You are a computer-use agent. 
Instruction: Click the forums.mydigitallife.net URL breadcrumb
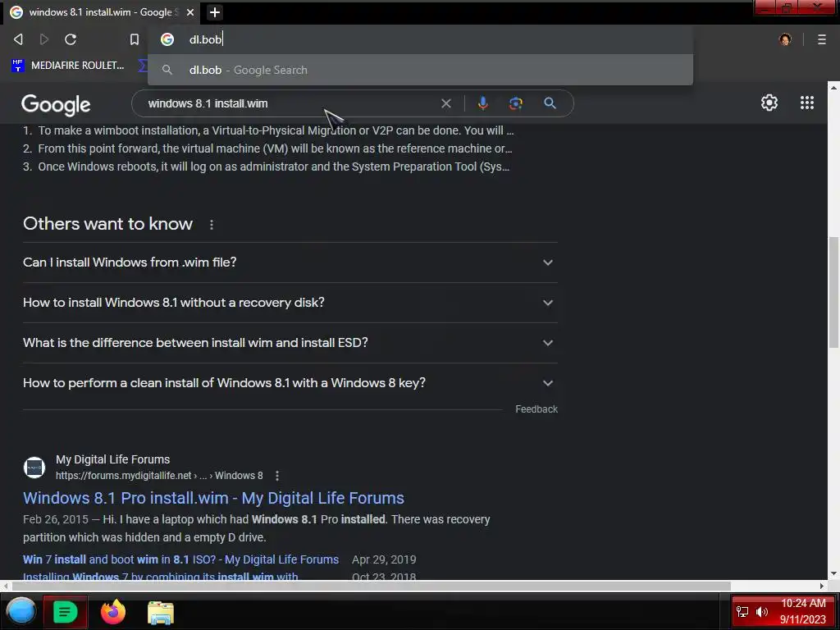pos(159,476)
